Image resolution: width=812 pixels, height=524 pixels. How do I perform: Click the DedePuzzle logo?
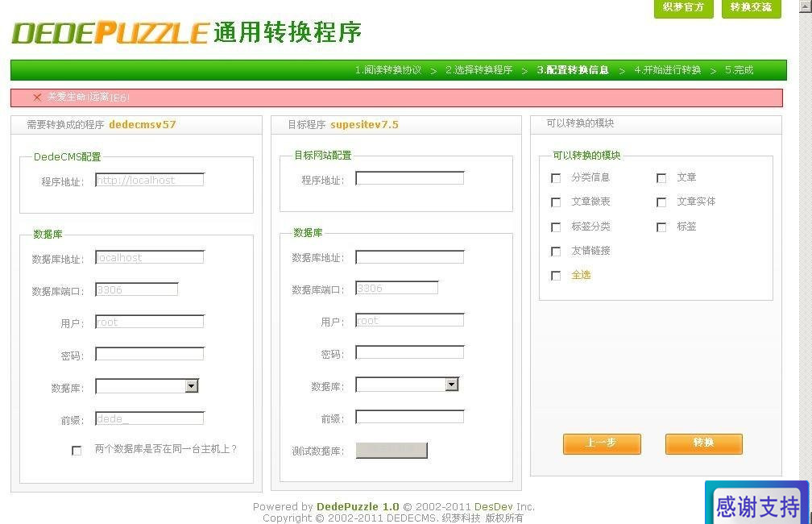coord(110,33)
